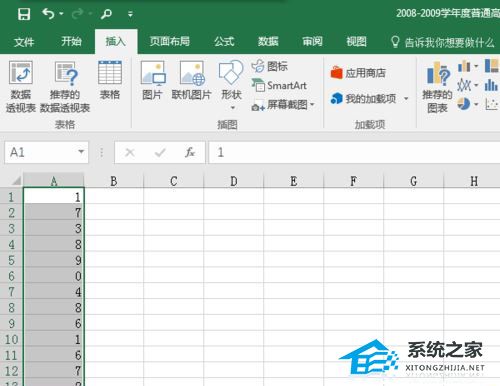
Task: Go to the 数据 tab
Action: click(268, 41)
